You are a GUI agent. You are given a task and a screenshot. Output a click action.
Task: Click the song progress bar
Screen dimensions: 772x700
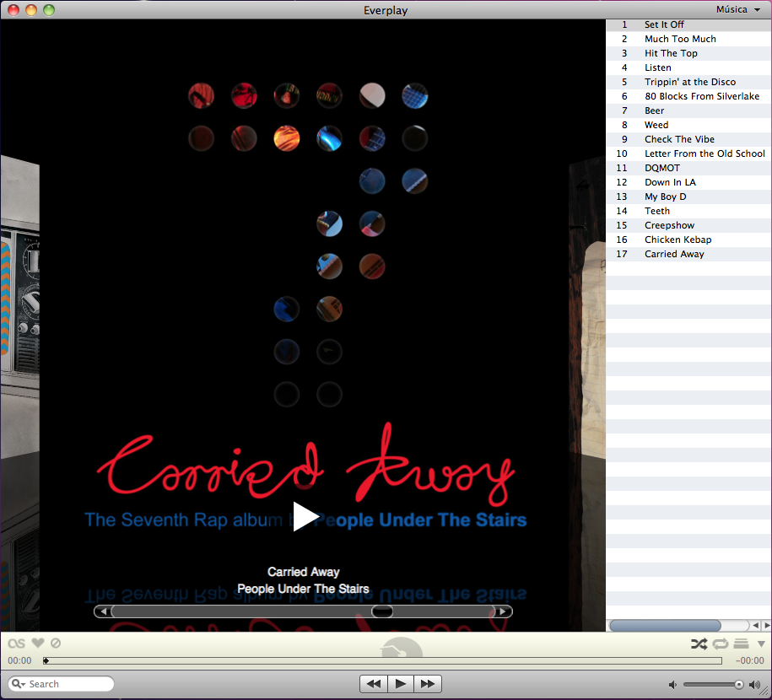pos(382,660)
